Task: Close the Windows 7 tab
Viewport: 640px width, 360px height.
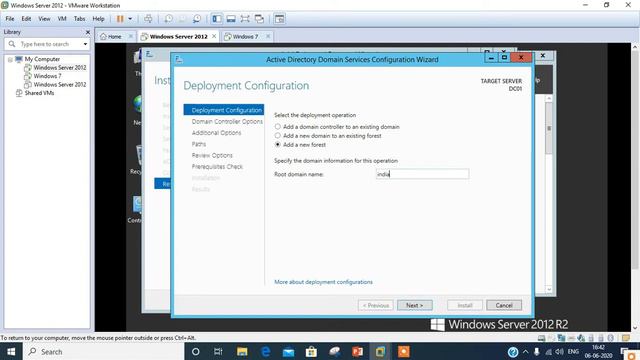Action: point(268,36)
